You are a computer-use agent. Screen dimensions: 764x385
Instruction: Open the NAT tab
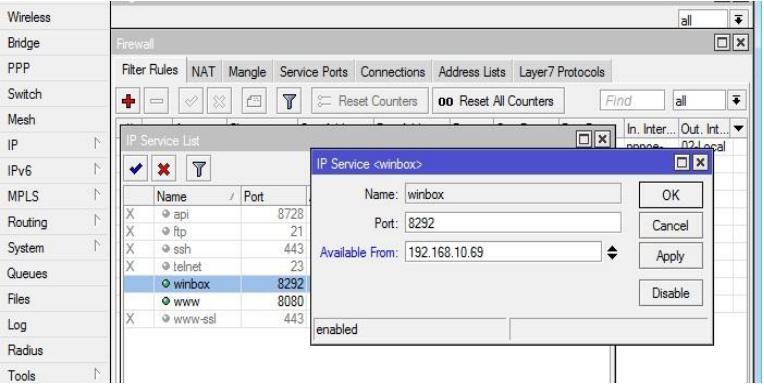coord(203,72)
